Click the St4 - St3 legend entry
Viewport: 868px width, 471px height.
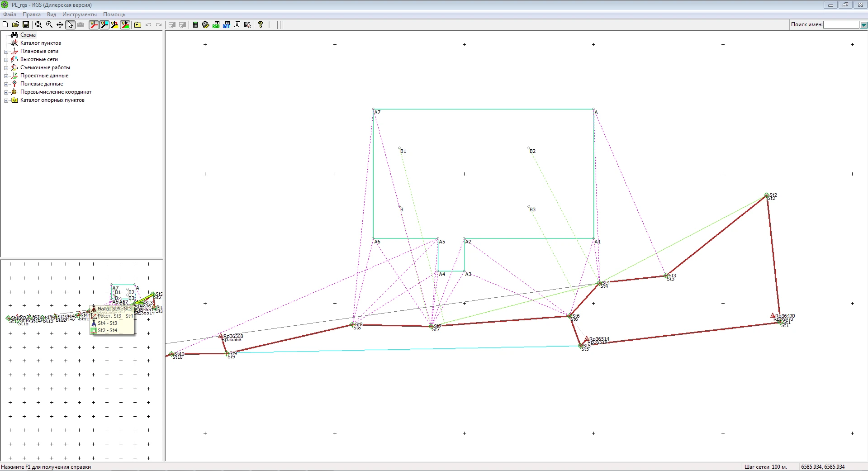pyautogui.click(x=107, y=323)
